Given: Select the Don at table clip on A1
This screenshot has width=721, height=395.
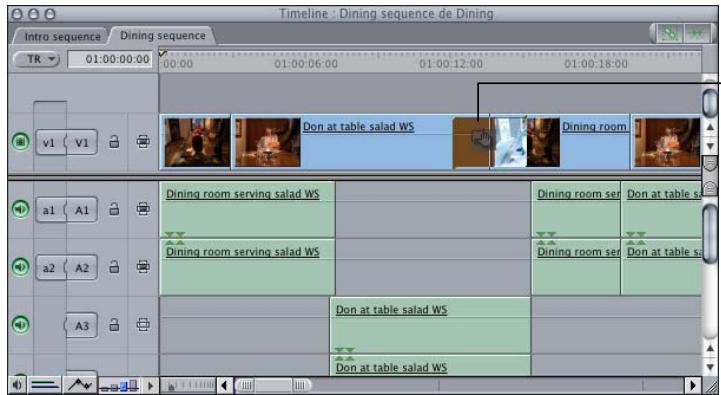Looking at the screenshot, I should [x=661, y=210].
